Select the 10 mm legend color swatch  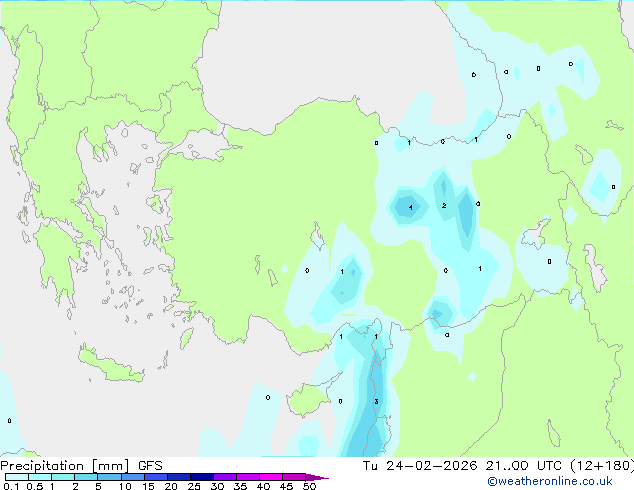[132, 477]
